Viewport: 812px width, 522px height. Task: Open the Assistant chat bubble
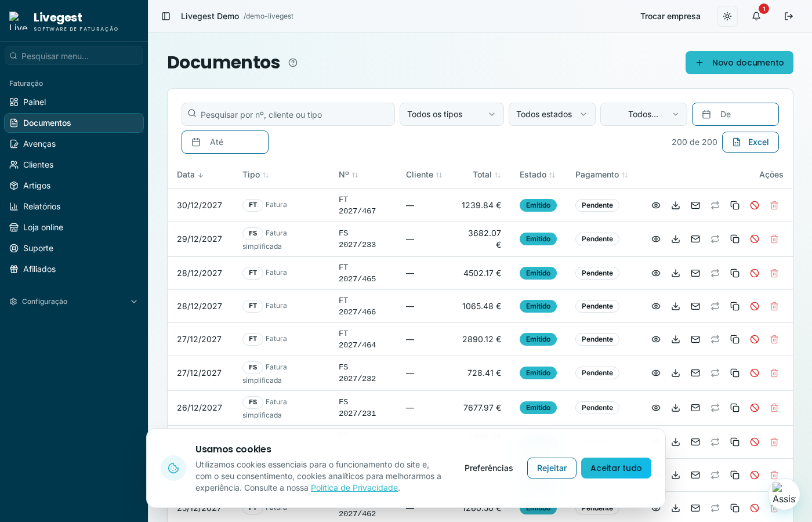point(784,494)
